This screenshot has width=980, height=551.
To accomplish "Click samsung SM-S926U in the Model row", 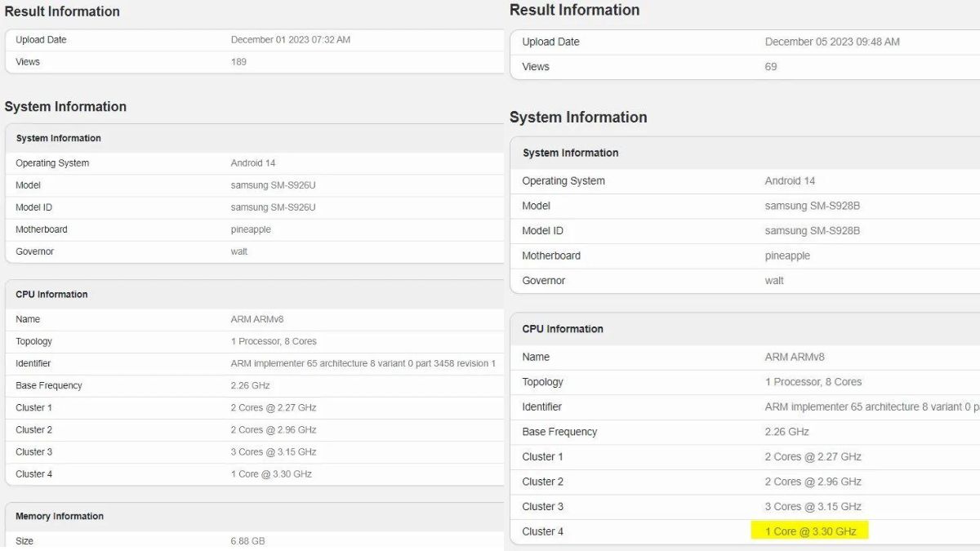I will [x=273, y=185].
